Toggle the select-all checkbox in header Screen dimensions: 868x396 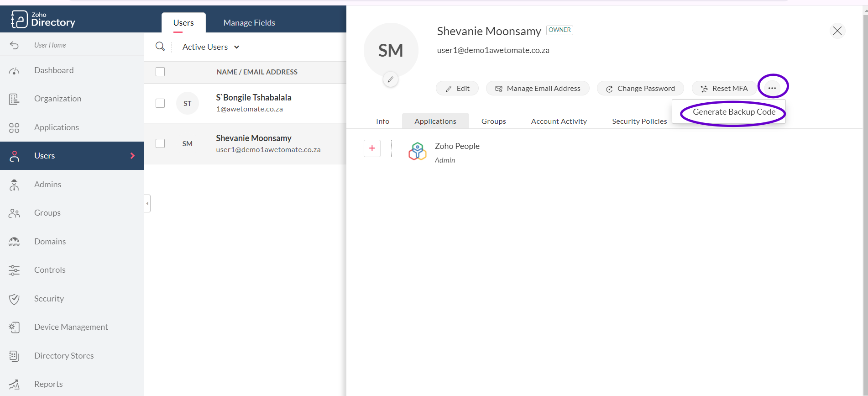(160, 72)
